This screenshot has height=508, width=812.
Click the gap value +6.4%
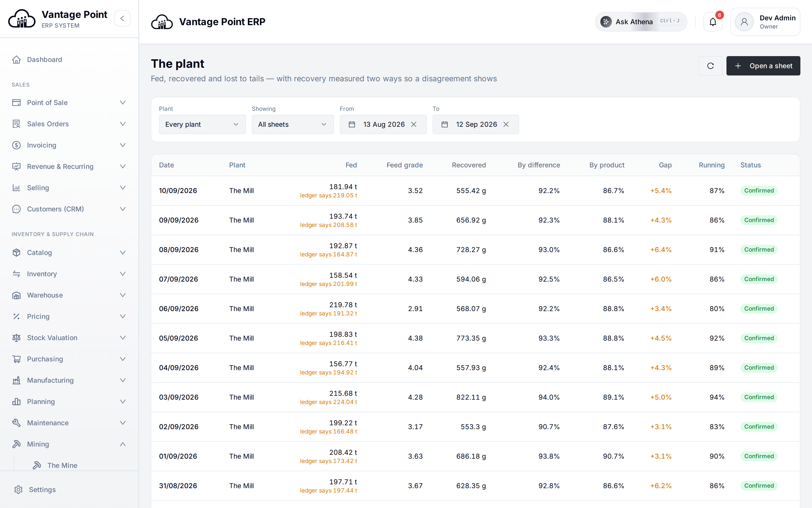[x=661, y=250]
